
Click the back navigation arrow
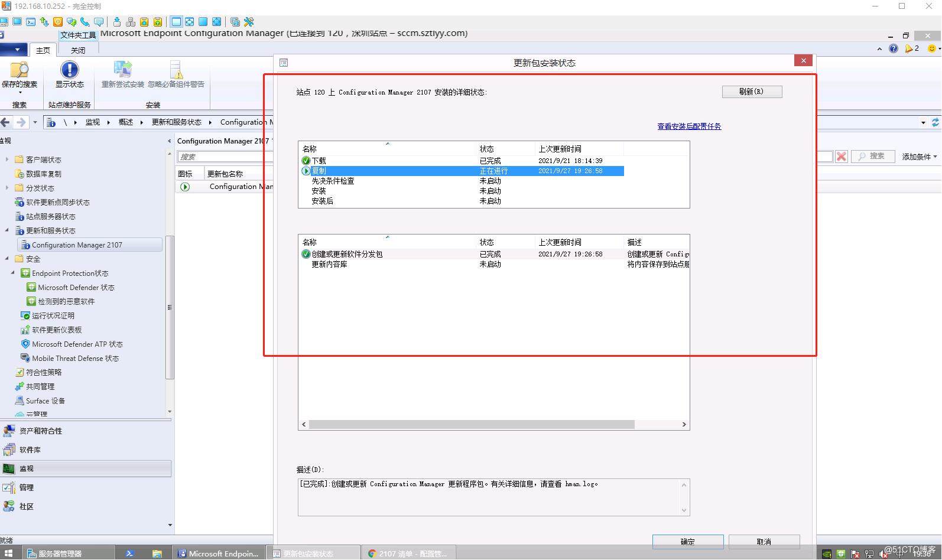tap(5, 122)
